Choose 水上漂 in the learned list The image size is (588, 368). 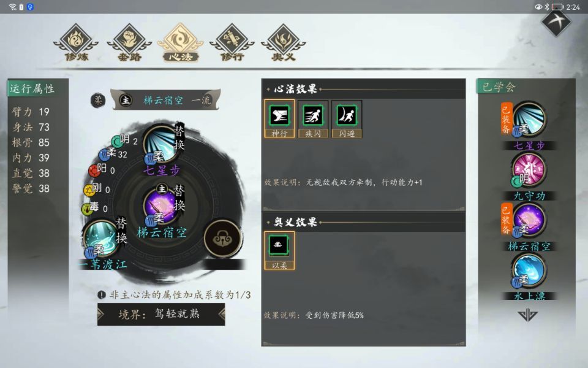click(x=529, y=272)
